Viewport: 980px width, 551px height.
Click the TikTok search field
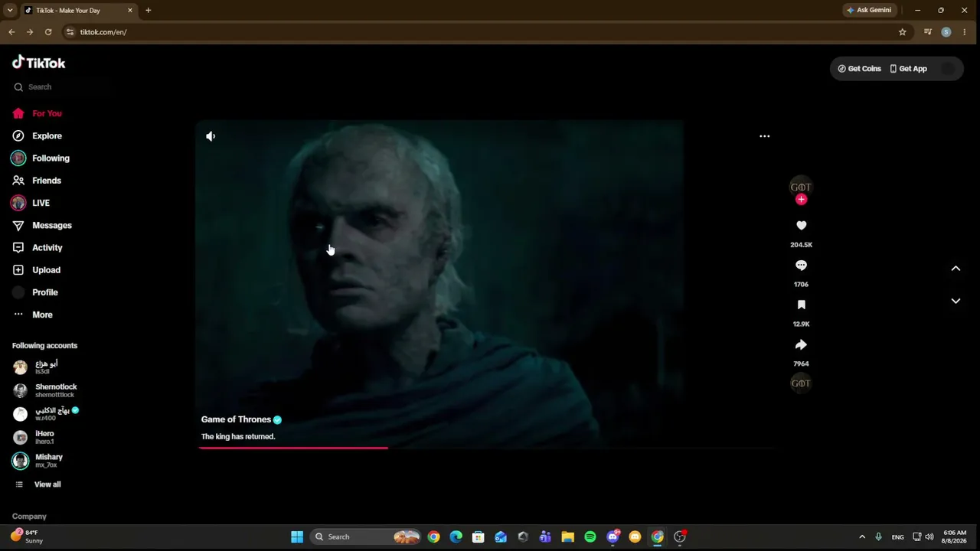pos(58,87)
